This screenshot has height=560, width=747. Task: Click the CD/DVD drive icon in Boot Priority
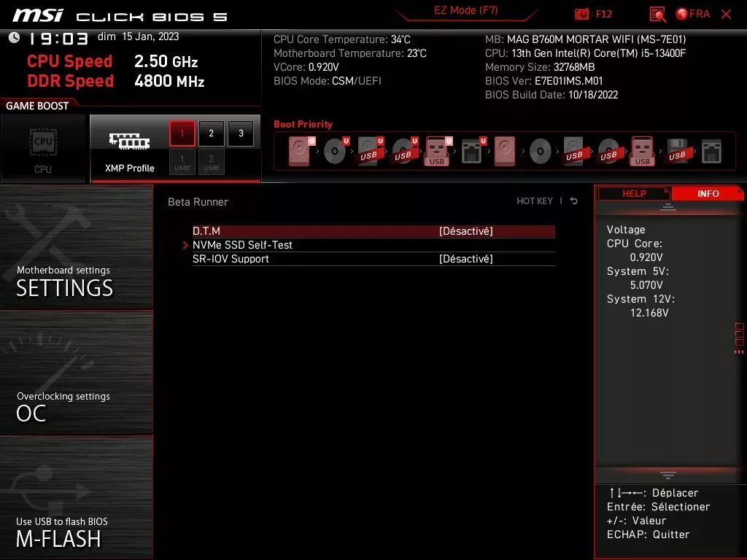pyautogui.click(x=334, y=150)
